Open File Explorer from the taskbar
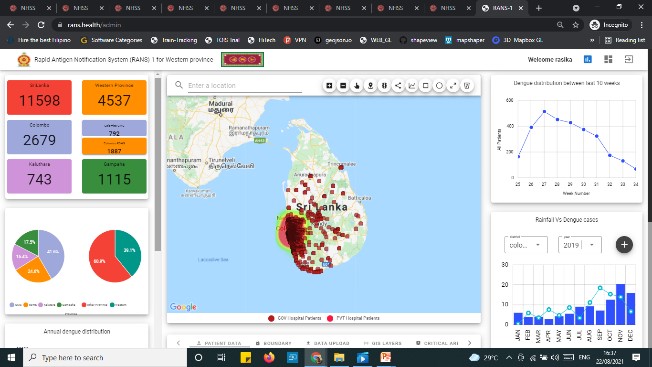Screen dimensions: 652x367 click(x=339, y=357)
